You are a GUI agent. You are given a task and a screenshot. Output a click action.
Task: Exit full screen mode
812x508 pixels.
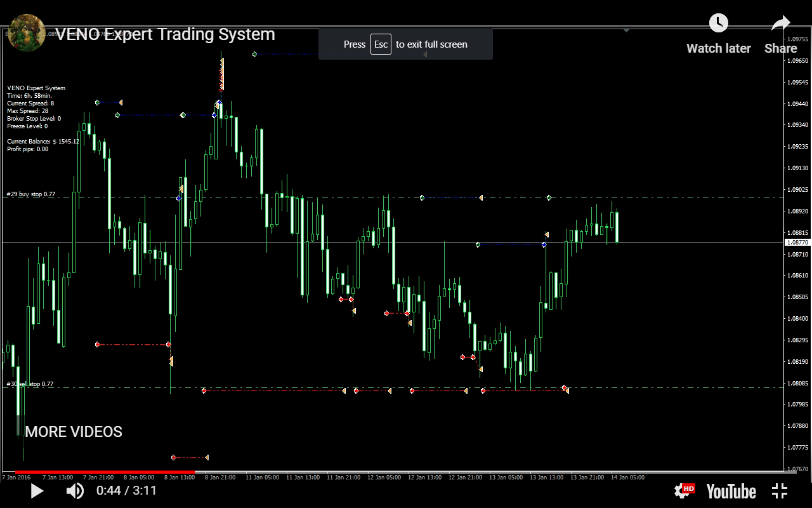point(780,491)
